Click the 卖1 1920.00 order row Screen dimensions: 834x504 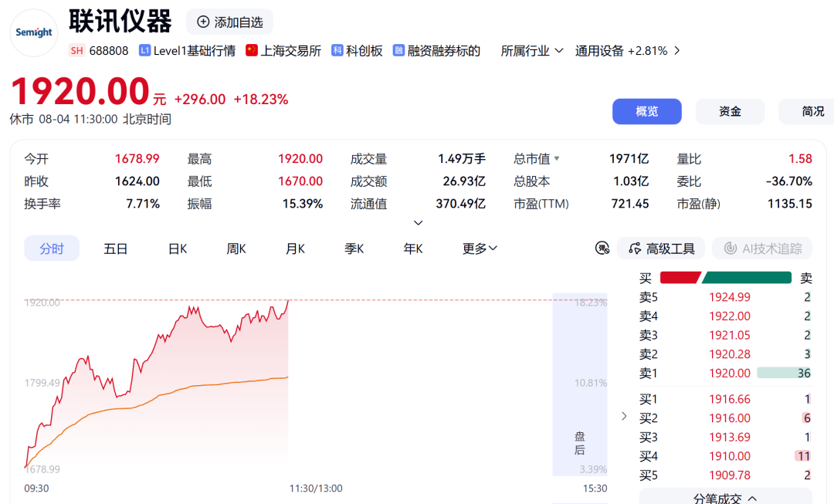pyautogui.click(x=725, y=374)
